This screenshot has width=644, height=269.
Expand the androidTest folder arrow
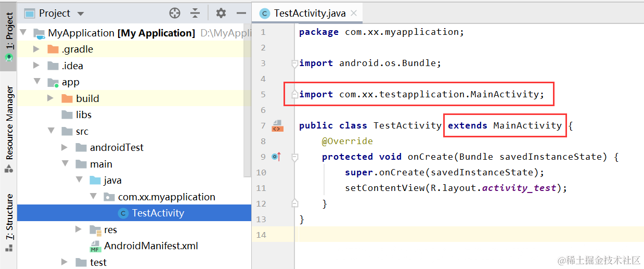click(65, 147)
